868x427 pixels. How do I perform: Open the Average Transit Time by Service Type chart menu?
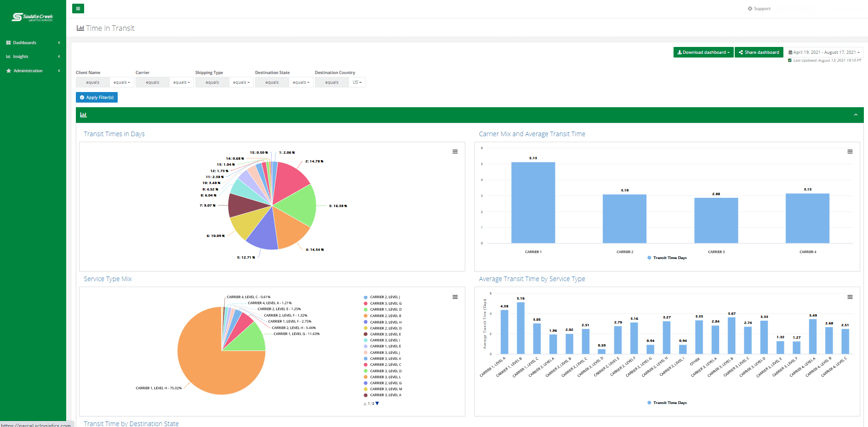point(850,297)
